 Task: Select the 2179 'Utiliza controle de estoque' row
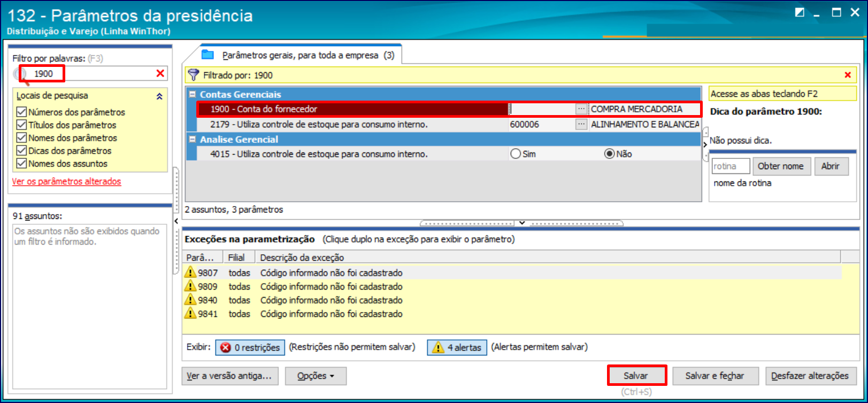point(444,124)
